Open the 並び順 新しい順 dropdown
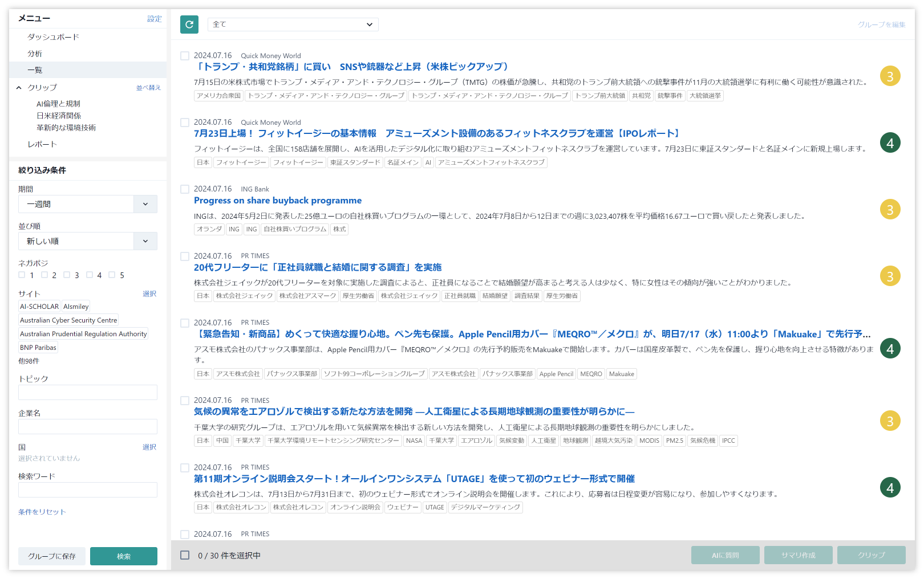The height and width of the screenshot is (579, 924). pos(88,241)
